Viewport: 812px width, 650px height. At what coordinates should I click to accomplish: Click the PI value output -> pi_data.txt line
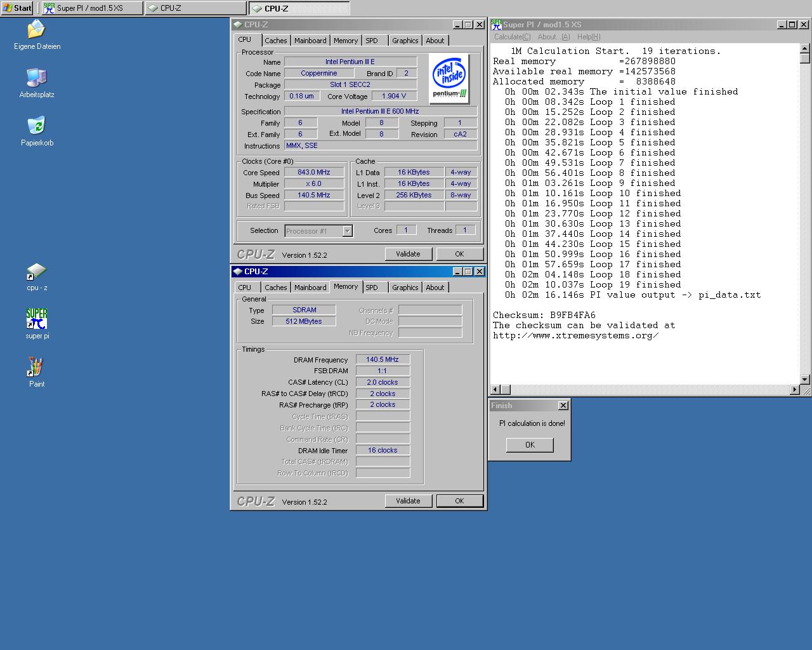coord(632,295)
